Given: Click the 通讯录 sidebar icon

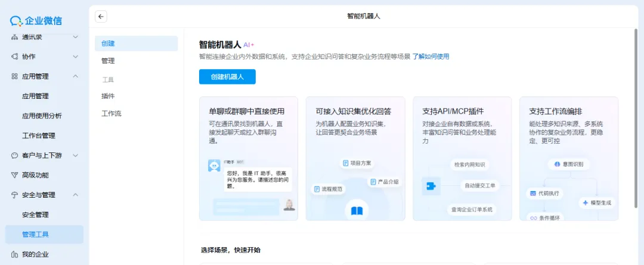Looking at the screenshot, I should point(14,37).
